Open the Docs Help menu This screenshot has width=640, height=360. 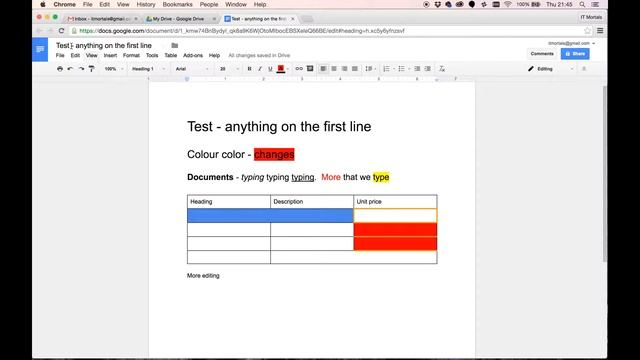coord(214,55)
